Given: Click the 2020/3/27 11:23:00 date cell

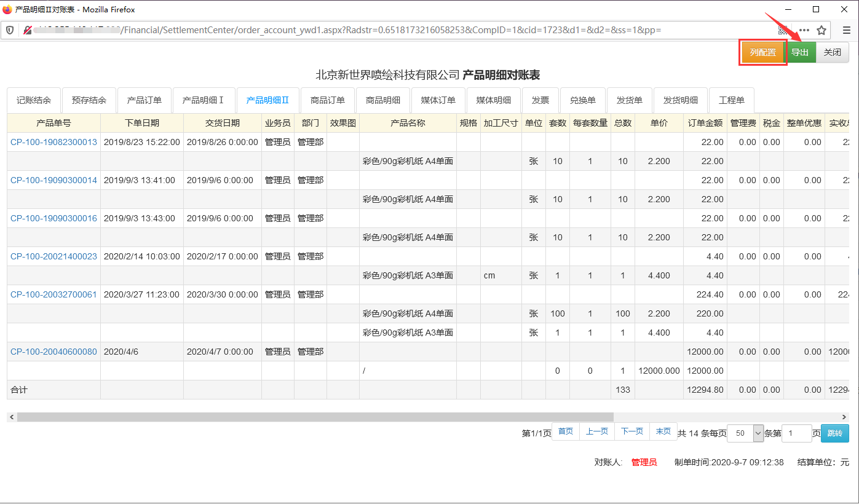Looking at the screenshot, I should click(x=142, y=294).
